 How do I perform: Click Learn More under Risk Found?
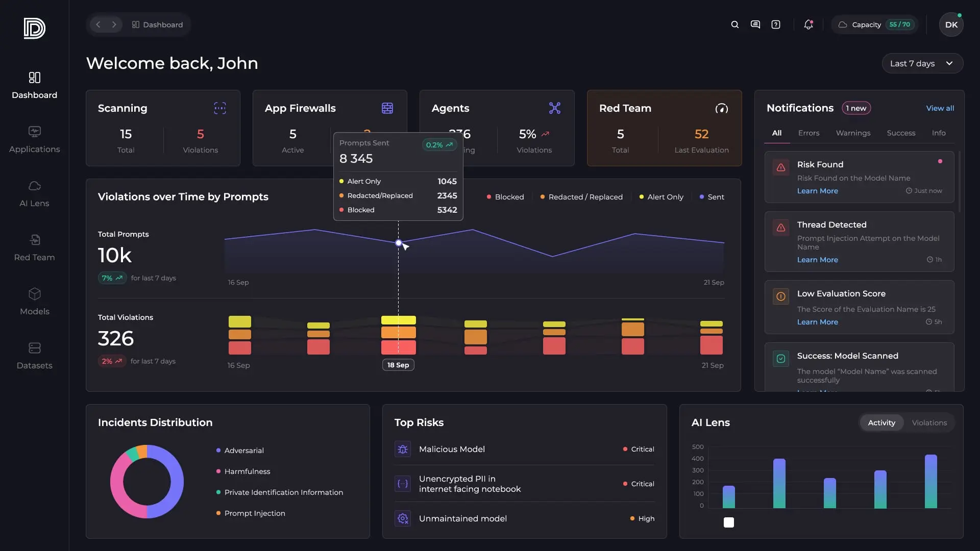[x=817, y=191]
